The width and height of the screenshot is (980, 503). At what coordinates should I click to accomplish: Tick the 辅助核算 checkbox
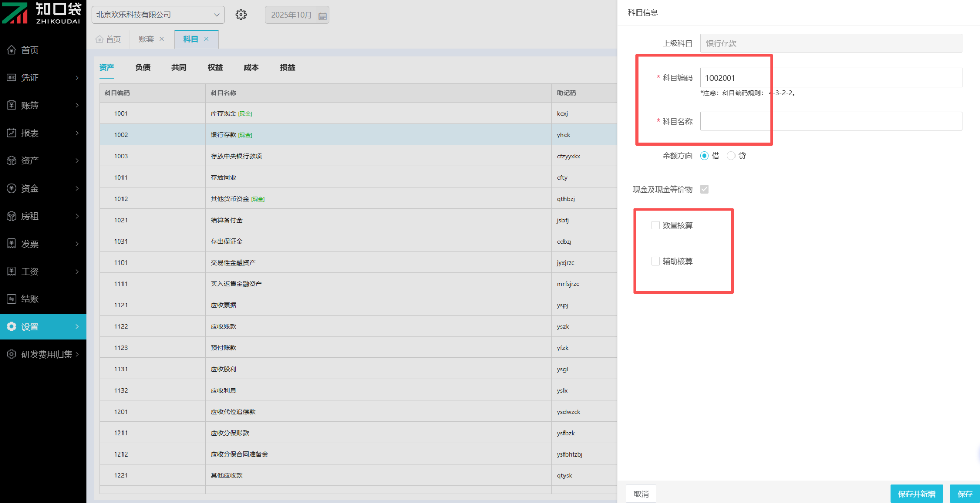(x=655, y=261)
